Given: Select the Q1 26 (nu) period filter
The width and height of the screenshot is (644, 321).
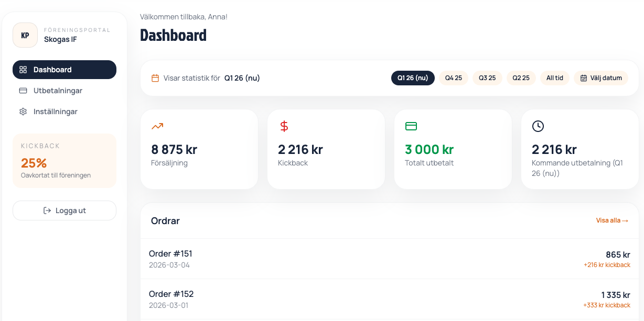Looking at the screenshot, I should coord(413,78).
